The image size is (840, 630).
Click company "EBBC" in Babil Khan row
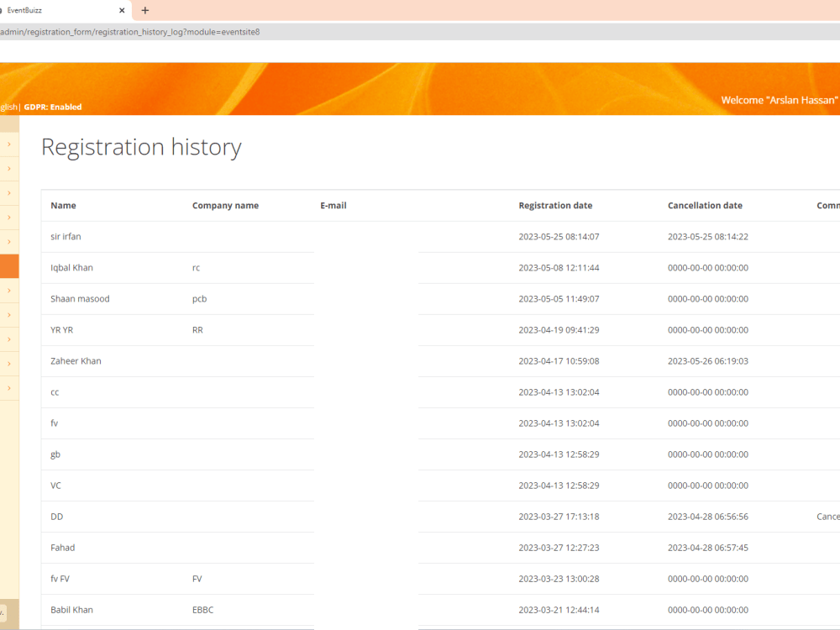point(202,610)
